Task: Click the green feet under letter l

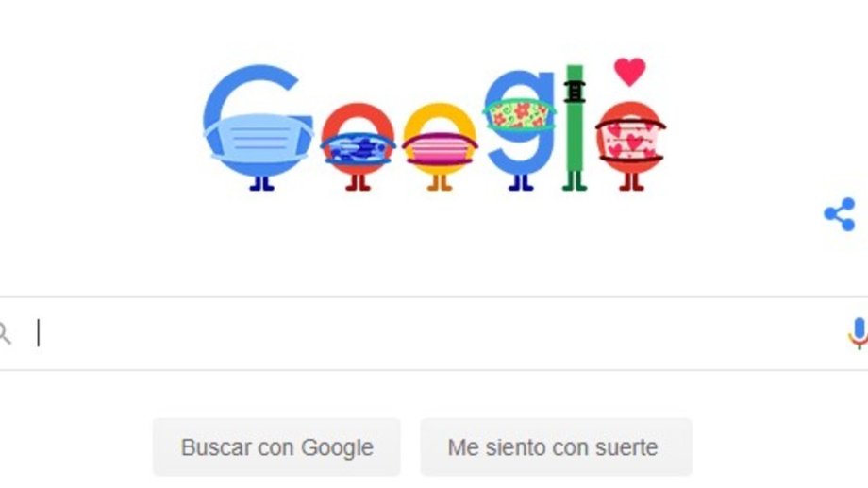Action: click(x=575, y=181)
